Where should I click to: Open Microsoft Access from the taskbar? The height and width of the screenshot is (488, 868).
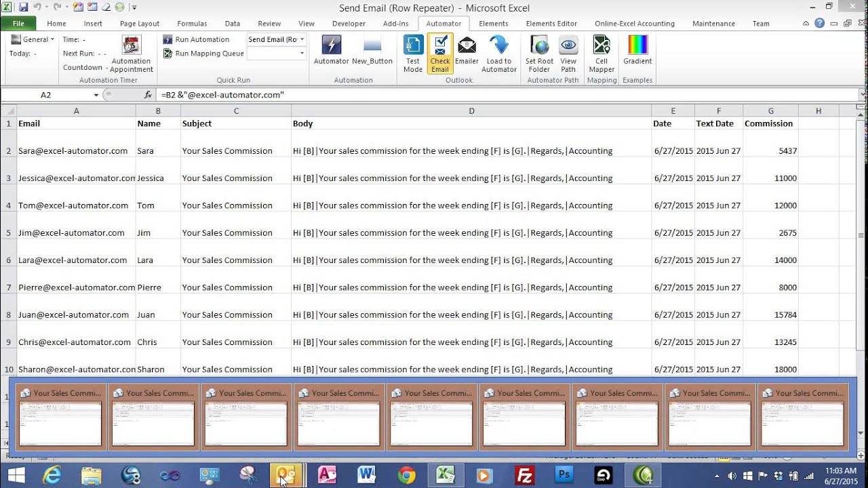pos(328,475)
